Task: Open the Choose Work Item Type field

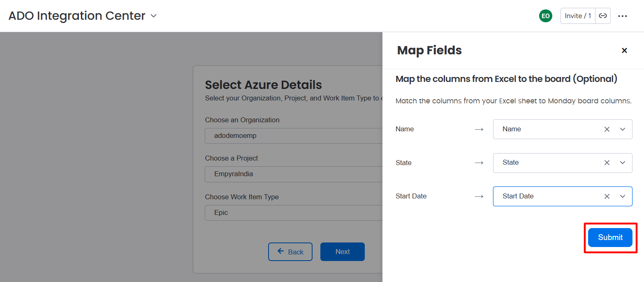Action: (x=294, y=213)
